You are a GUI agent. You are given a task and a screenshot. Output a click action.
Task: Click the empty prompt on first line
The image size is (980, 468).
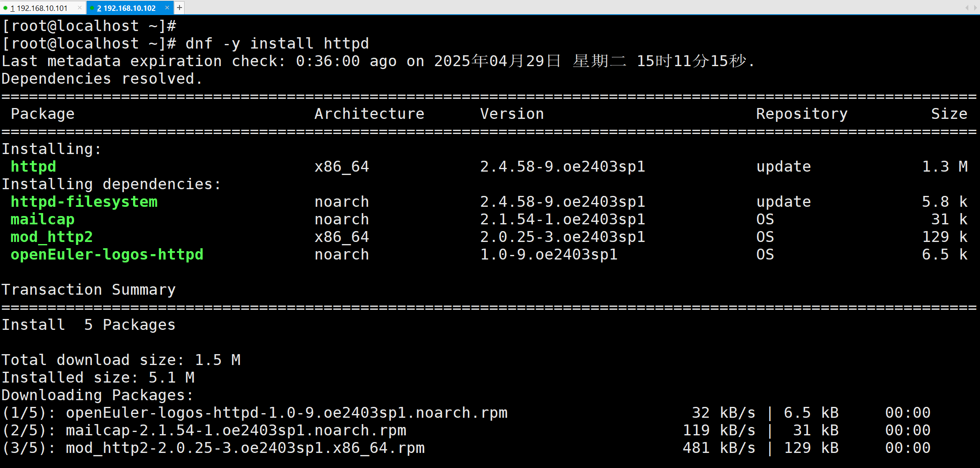pos(89,26)
